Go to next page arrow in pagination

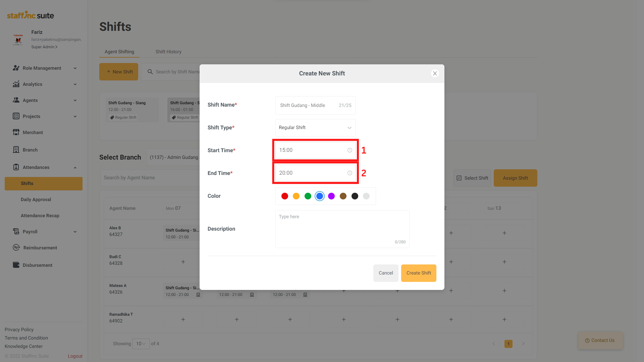[523, 344]
